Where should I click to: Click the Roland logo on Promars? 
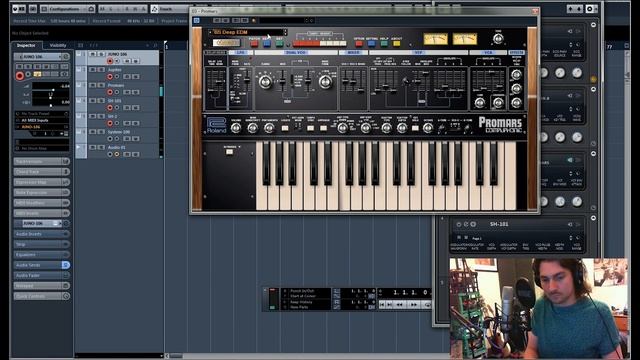(x=216, y=125)
